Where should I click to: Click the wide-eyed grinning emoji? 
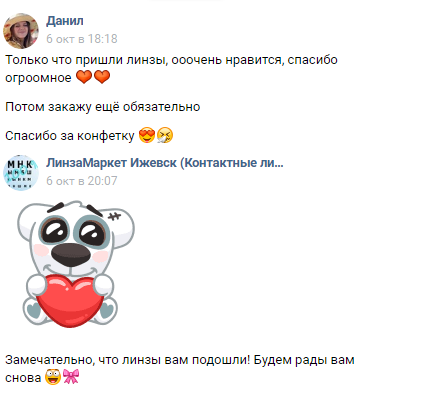[53, 377]
